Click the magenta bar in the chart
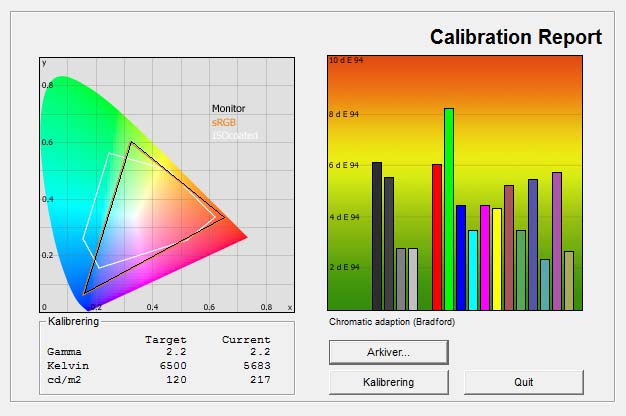The width and height of the screenshot is (626, 416). (485, 258)
